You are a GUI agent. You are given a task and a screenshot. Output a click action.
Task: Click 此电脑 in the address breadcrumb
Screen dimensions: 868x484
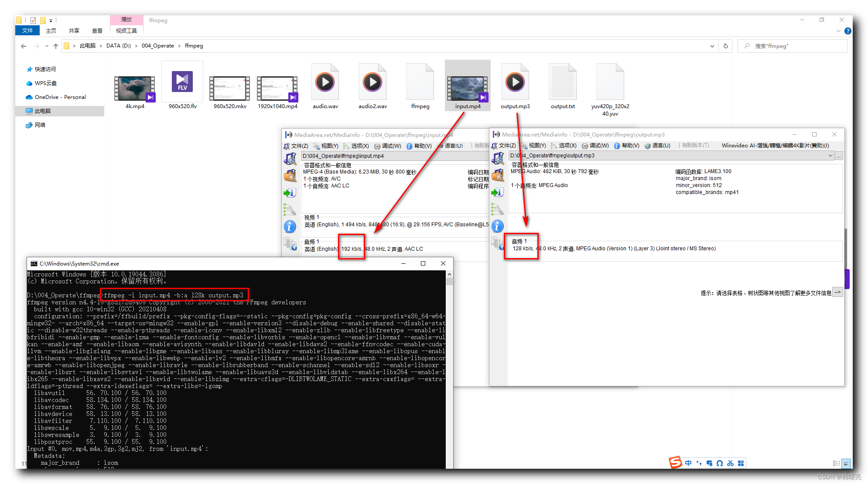[x=87, y=46]
